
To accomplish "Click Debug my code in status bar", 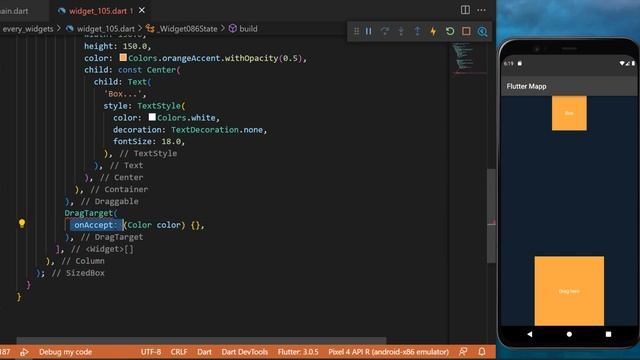I will (x=65, y=352).
